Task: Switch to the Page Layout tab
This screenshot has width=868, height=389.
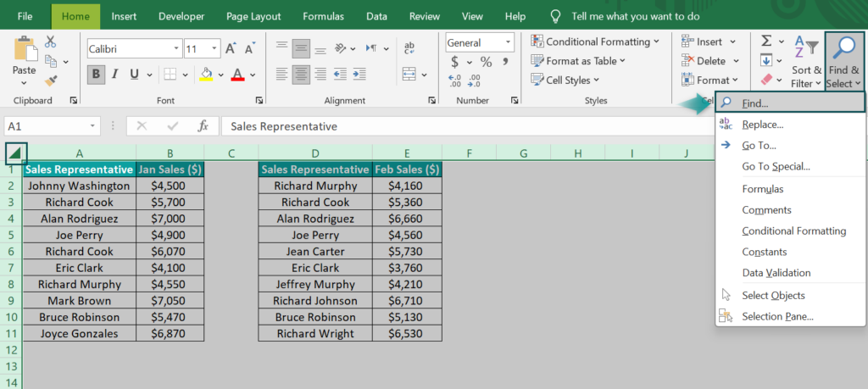Action: coord(253,16)
